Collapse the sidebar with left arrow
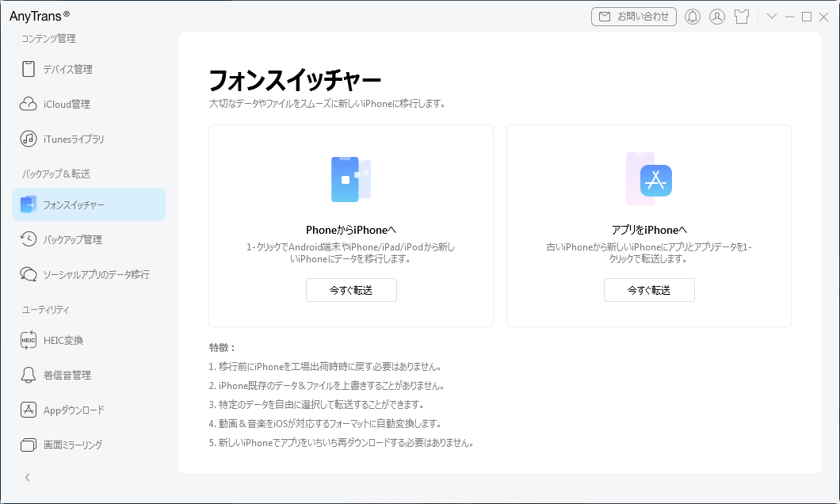 (28, 478)
